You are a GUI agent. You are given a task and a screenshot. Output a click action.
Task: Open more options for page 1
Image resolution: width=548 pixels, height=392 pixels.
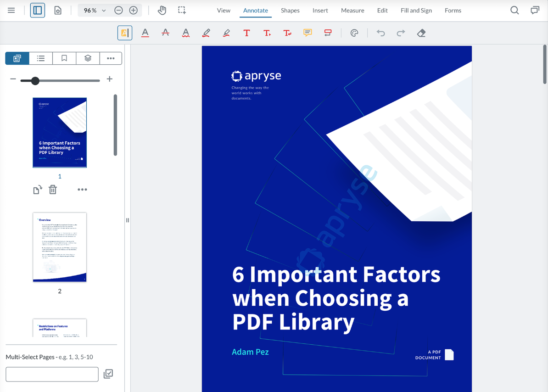tap(82, 190)
